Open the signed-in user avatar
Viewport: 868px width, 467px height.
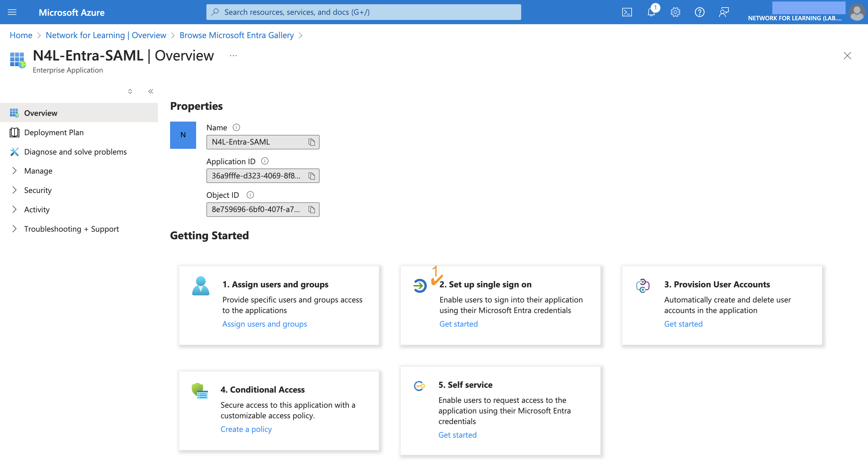856,12
